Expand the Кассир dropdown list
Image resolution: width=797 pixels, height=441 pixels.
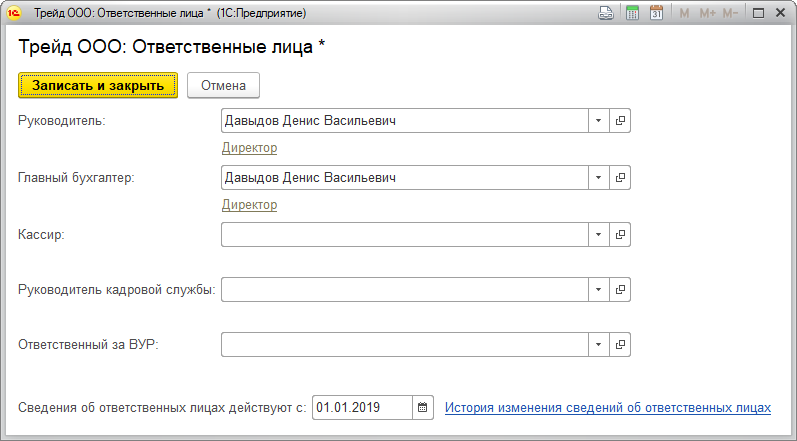pyautogui.click(x=598, y=234)
